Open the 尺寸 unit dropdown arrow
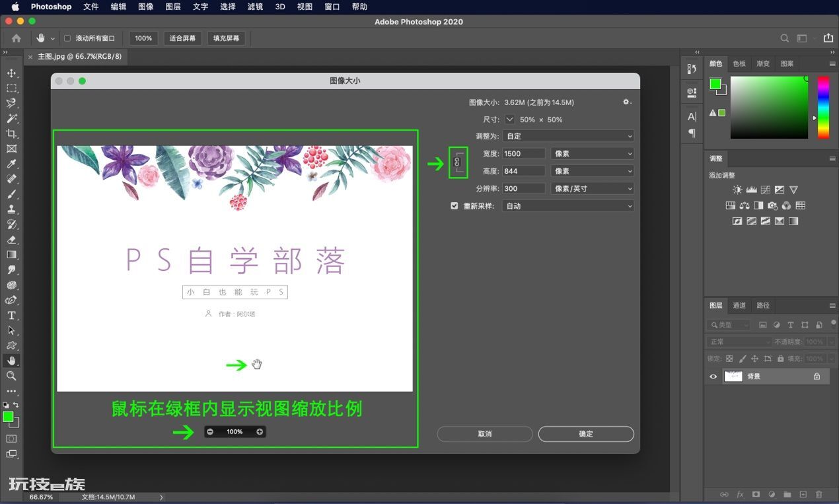839x504 pixels. tap(509, 120)
